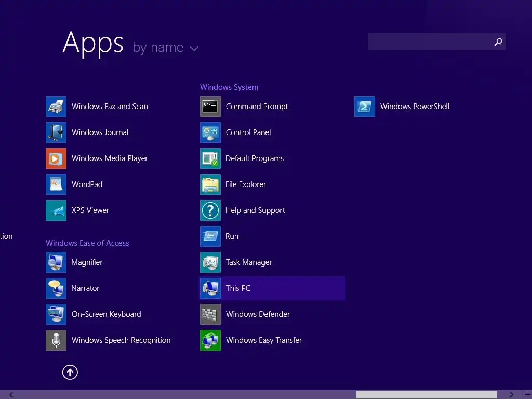This screenshot has height=399, width=532.
Task: Select the 'Windows Journal' label
Action: click(100, 132)
